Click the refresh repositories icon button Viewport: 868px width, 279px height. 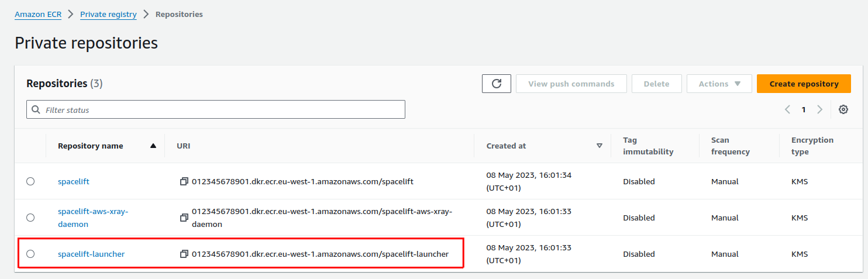coord(497,84)
